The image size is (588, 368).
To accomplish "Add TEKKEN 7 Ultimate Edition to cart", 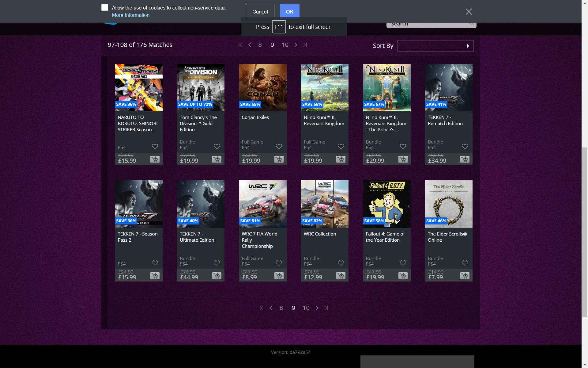I will 217,276.
